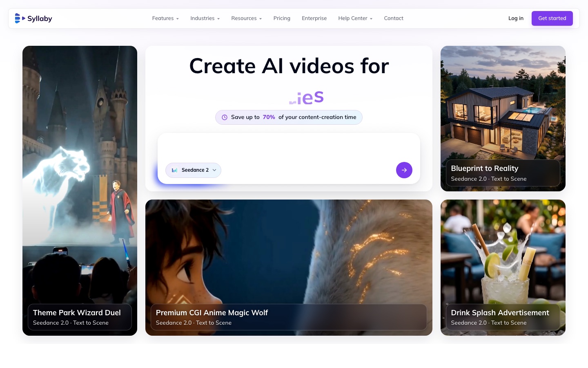Open the Blueprint to Reality video card
The image size is (588, 368).
(503, 119)
